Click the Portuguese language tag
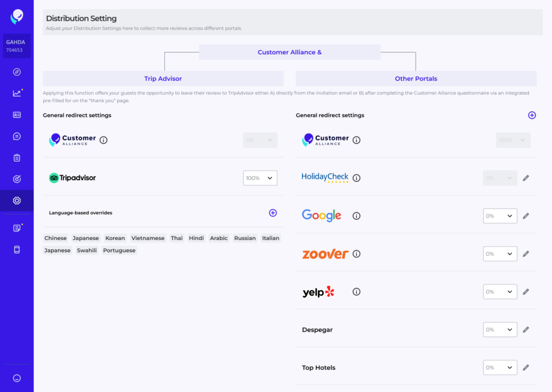The height and width of the screenshot is (392, 552). pos(119,250)
